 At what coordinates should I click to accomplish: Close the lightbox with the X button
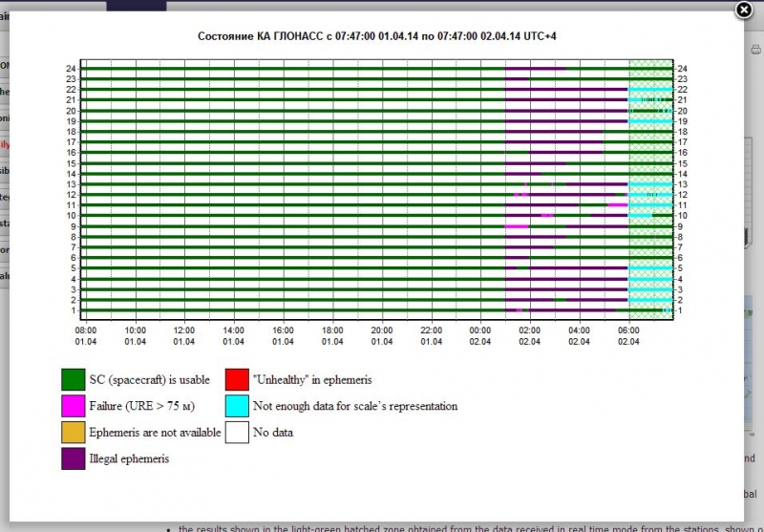(745, 11)
